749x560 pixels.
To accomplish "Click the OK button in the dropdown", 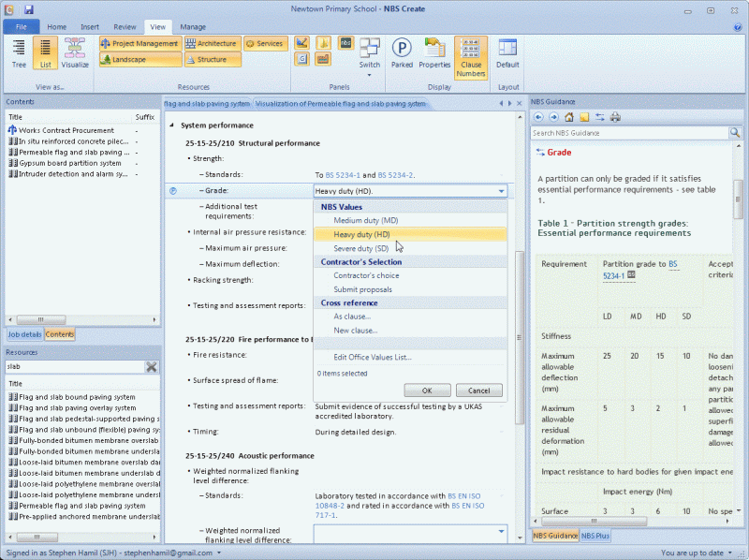I will [x=427, y=391].
